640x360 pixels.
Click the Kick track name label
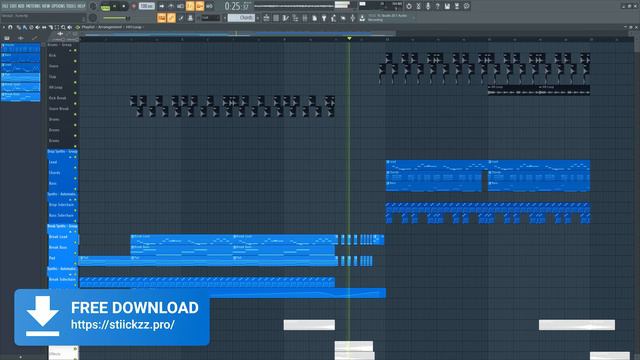[53, 56]
